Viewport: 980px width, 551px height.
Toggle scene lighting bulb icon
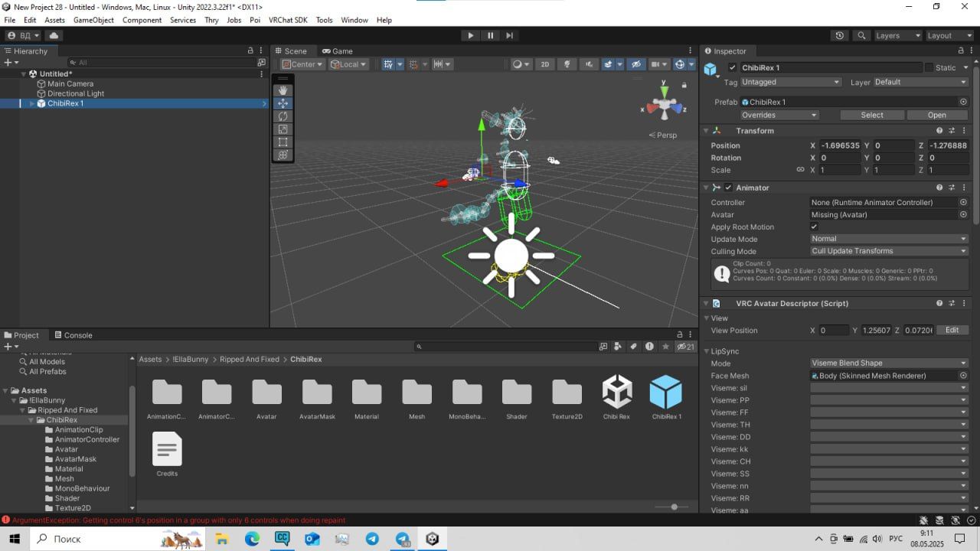coord(567,64)
